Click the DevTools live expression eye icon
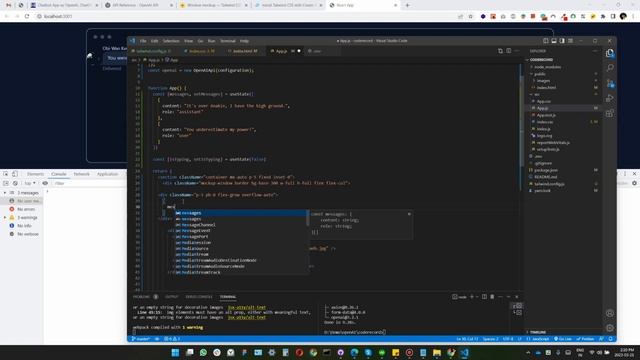The width and height of the screenshot is (640, 360). tap(45, 183)
